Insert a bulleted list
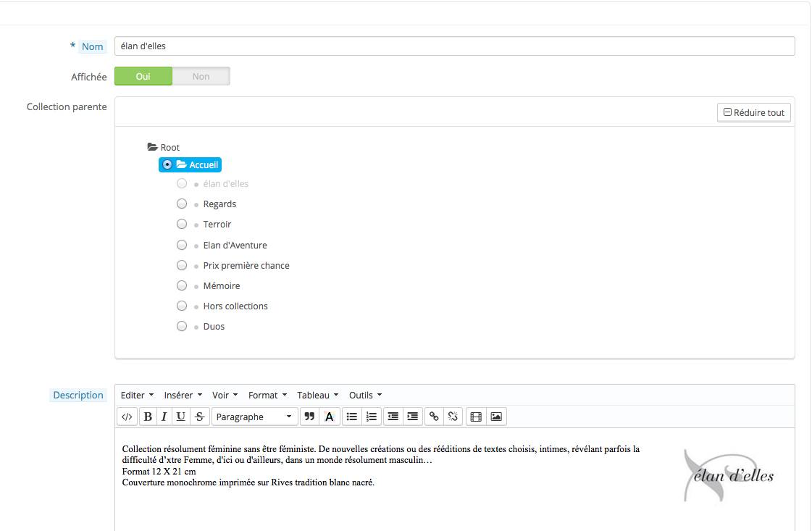Viewport: 812px width, 531px height. tap(351, 417)
